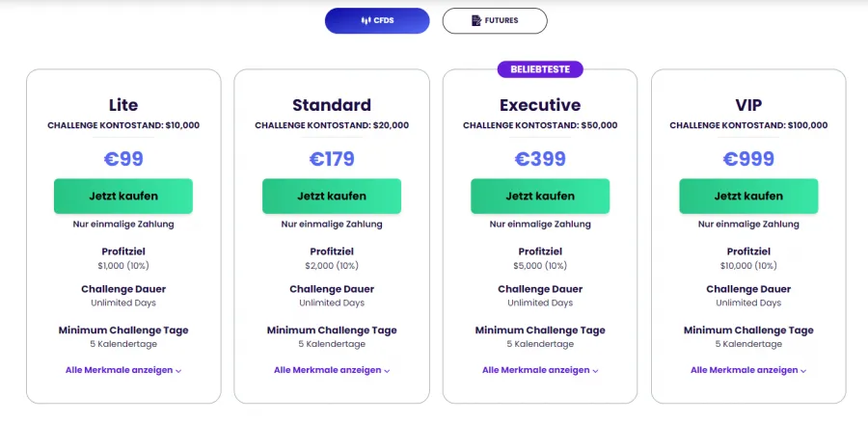Buy the Lite plan with Jetzt kaufen
This screenshot has width=868, height=422.
click(123, 196)
